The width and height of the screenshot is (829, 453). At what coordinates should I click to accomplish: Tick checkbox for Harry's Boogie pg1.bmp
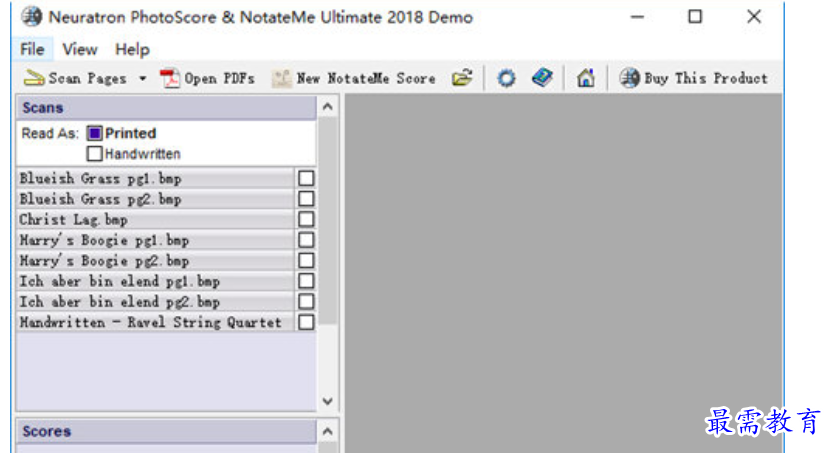click(x=306, y=240)
